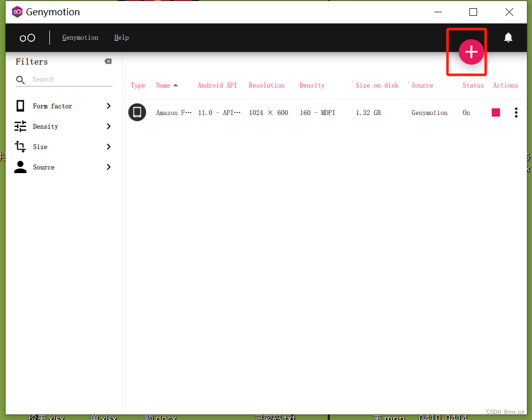Click the Filters heading

pos(32,62)
